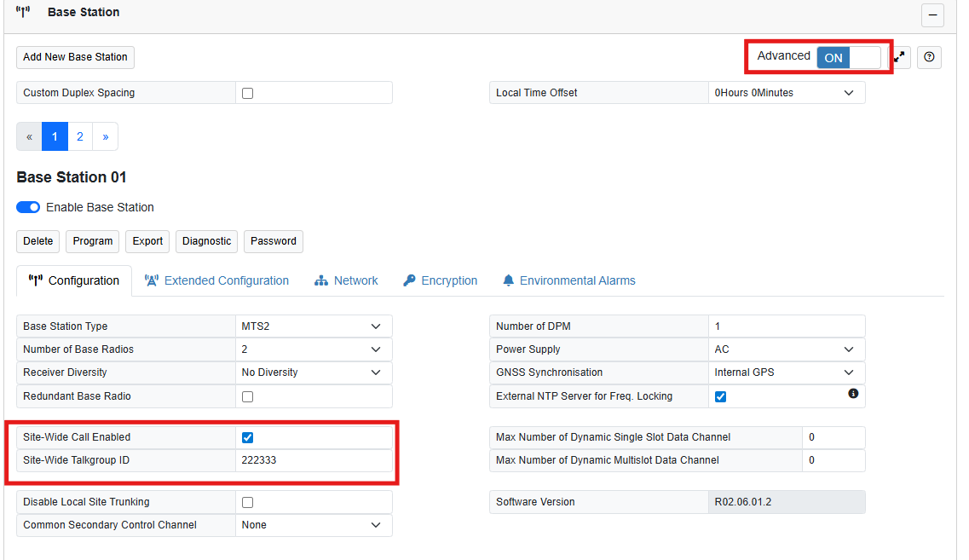Click the Delete button
The width and height of the screenshot is (969, 560).
(37, 241)
